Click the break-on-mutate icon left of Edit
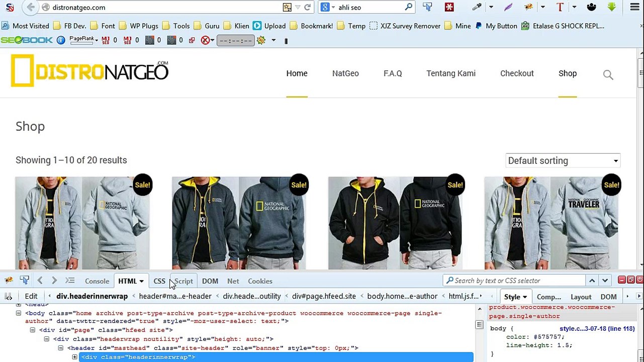The image size is (644, 362). (x=9, y=296)
